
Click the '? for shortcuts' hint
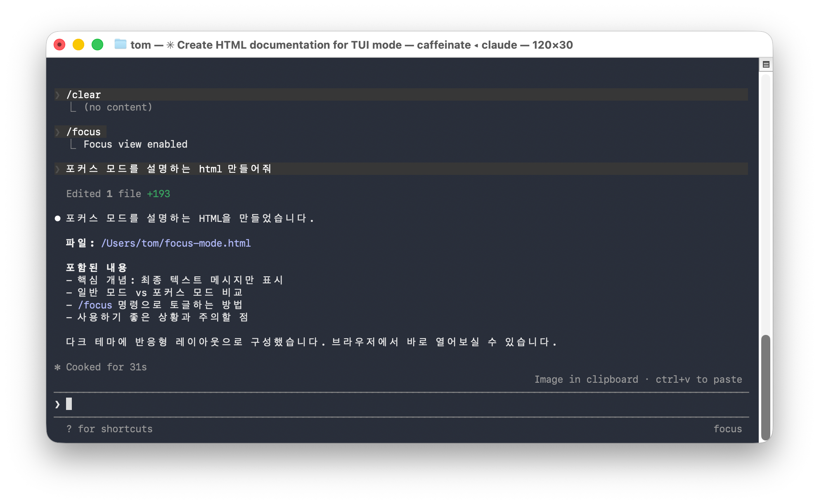point(109,429)
